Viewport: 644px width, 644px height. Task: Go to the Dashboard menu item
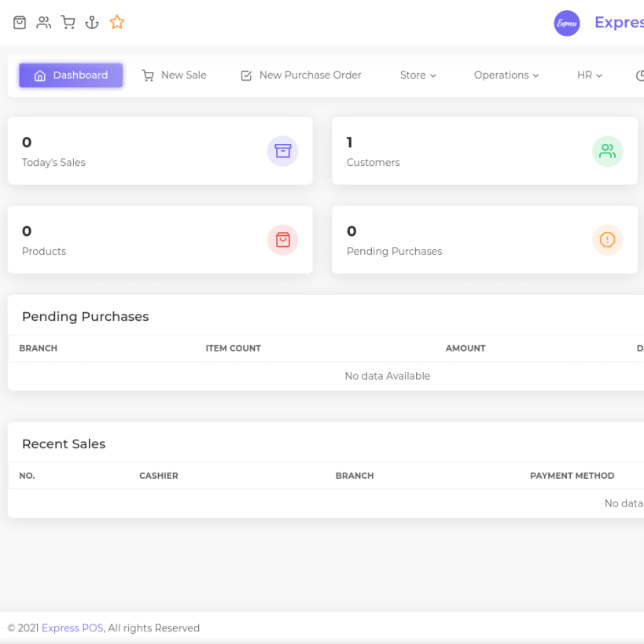(x=71, y=75)
